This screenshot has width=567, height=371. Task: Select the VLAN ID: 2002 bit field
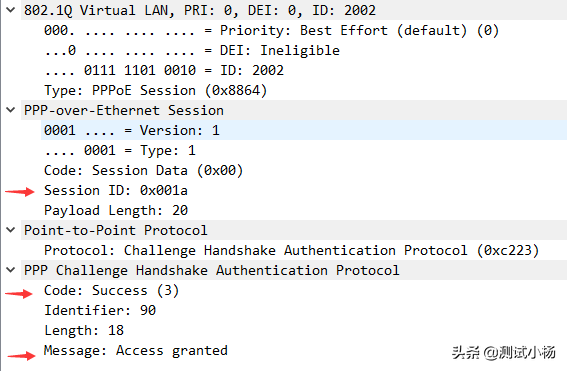304,70
